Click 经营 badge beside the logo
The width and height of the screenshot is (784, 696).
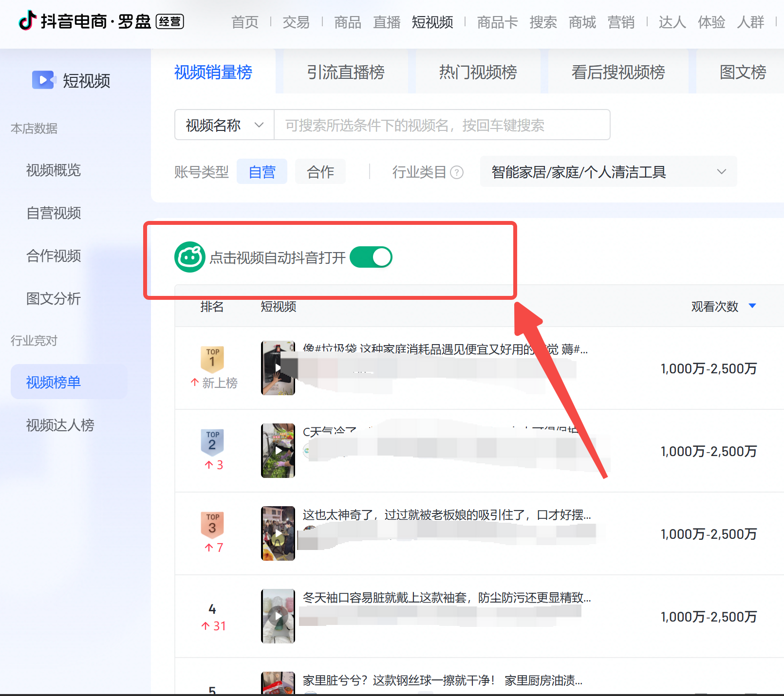[x=170, y=22]
